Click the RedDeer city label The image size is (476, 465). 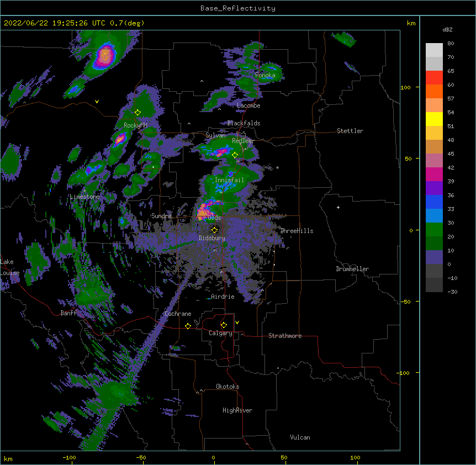coord(243,141)
